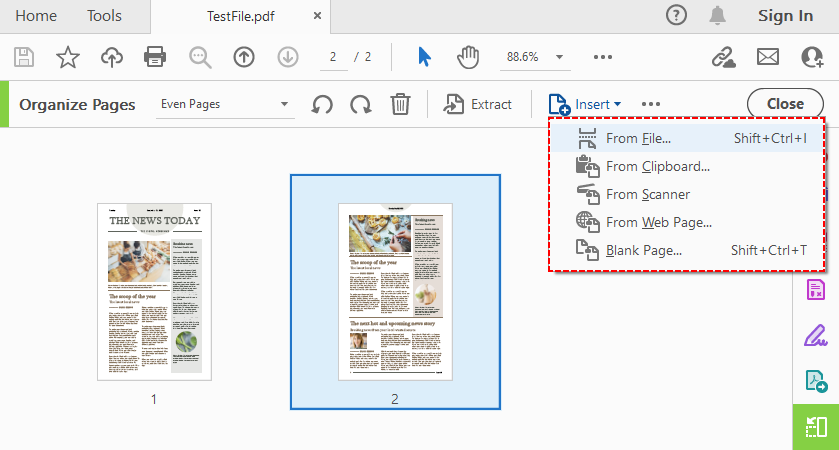This screenshot has width=839, height=450.
Task: Switch to the Home tab
Action: click(36, 16)
